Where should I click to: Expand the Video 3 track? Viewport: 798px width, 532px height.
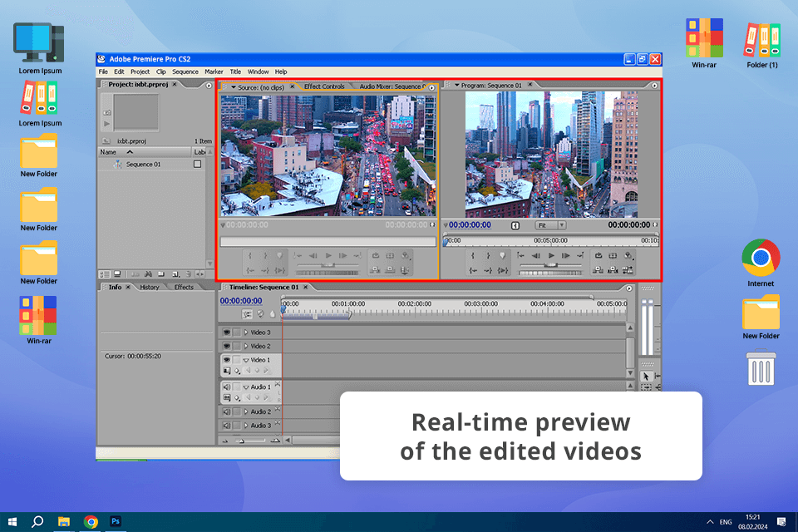[246, 332]
